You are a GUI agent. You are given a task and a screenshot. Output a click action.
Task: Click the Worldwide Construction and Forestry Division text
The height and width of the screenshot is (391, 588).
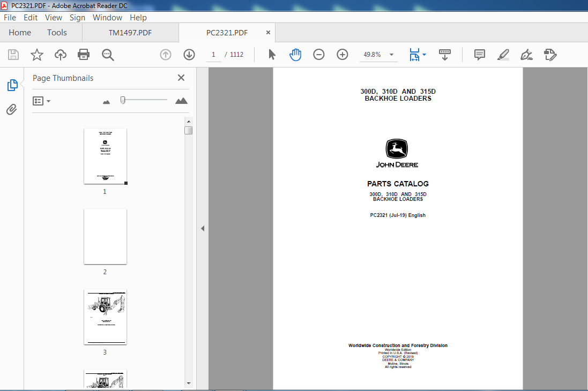point(398,345)
